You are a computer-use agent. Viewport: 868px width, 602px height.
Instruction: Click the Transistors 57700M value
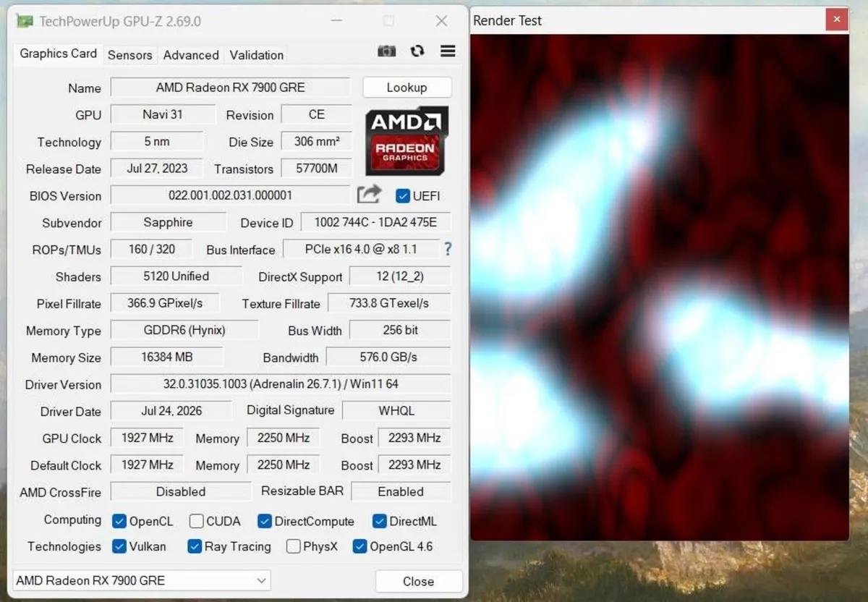point(316,169)
